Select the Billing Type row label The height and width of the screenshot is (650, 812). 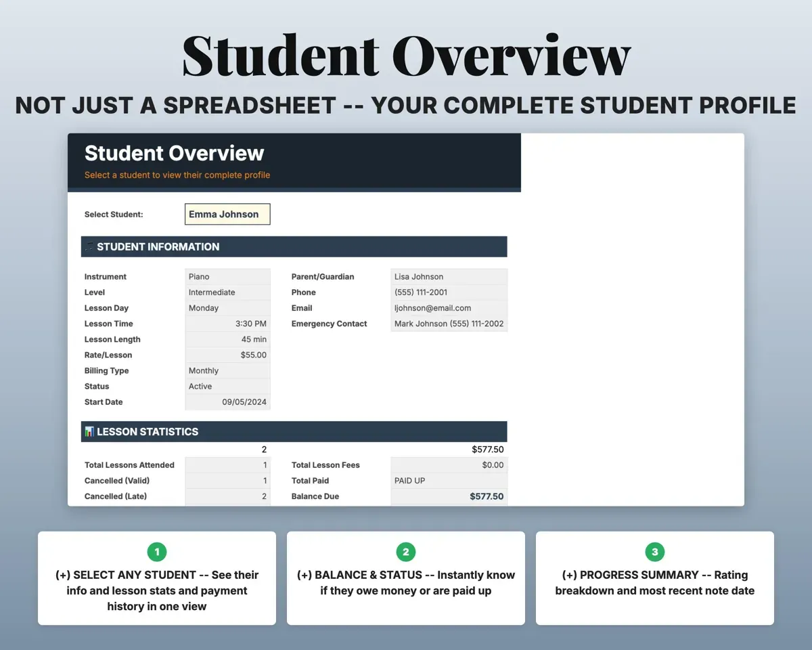pos(106,370)
